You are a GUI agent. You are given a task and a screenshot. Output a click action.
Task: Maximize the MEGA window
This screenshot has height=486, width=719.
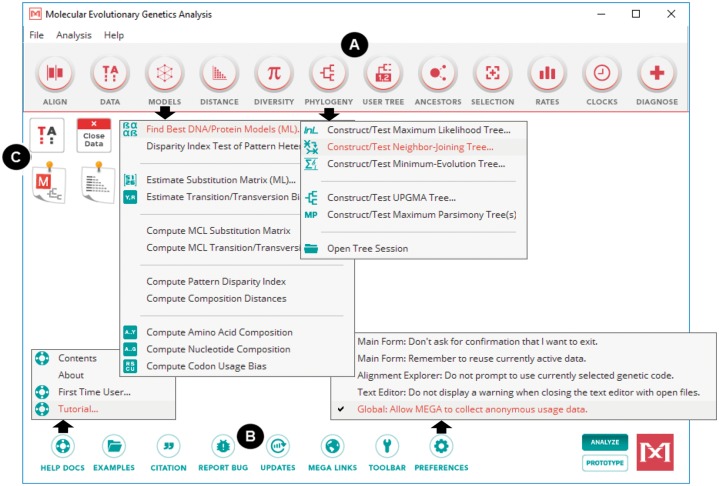click(636, 14)
